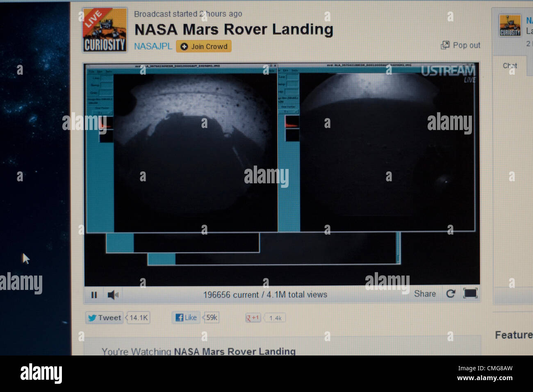This screenshot has width=533, height=392.
Task: Click the NASA Mars Rover Landing title
Action: point(234,30)
